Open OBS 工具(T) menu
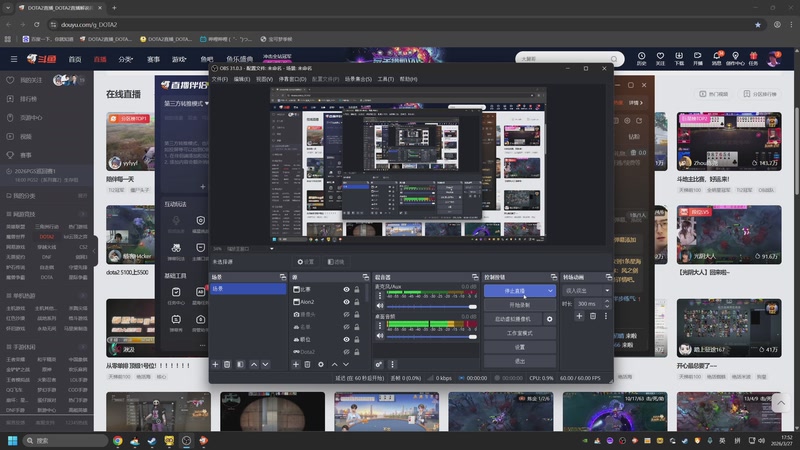Viewport: 800px width, 450px height. point(386,79)
